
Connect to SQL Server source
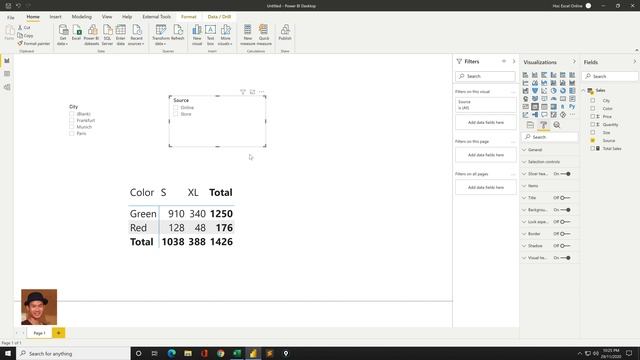(107, 35)
